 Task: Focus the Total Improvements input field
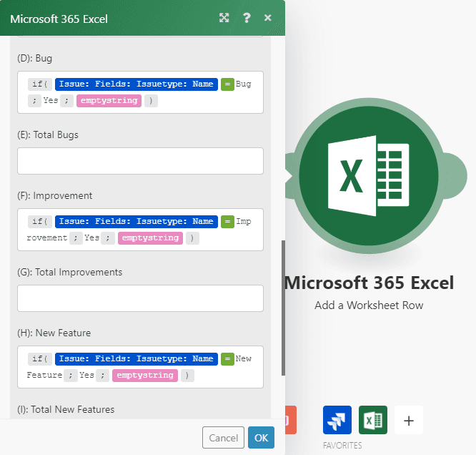pyautogui.click(x=140, y=298)
